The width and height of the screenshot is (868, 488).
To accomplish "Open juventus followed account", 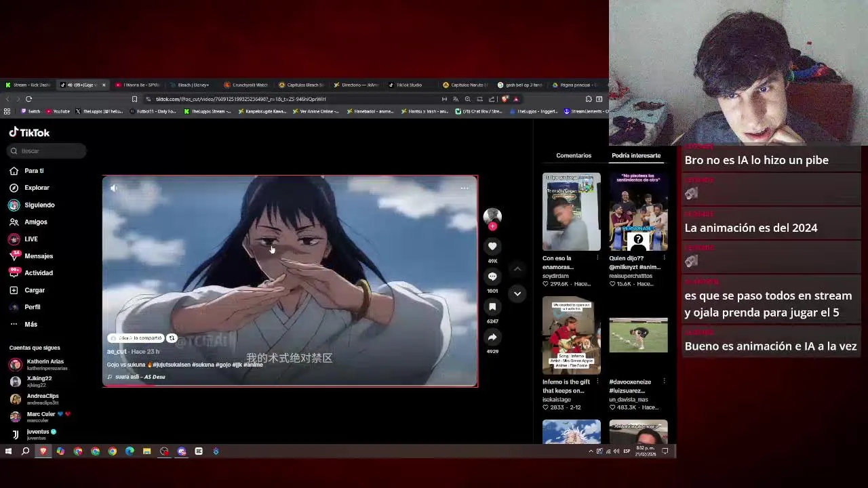I will pos(33,434).
